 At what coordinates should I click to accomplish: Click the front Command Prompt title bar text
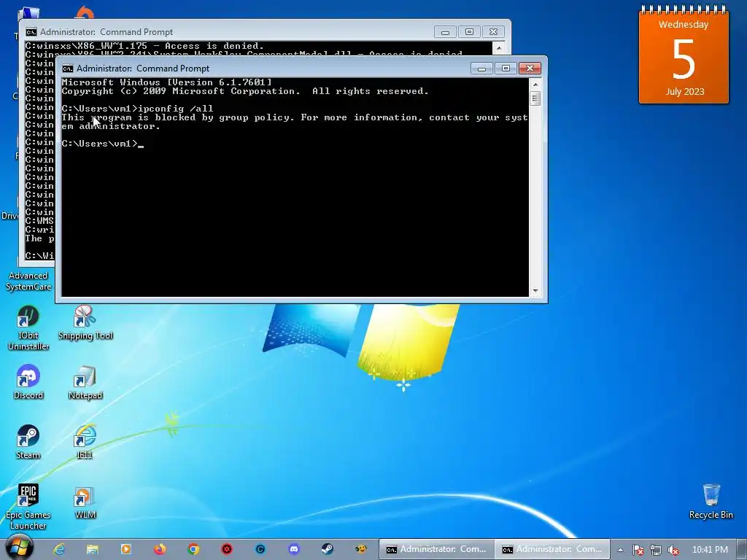pos(142,69)
